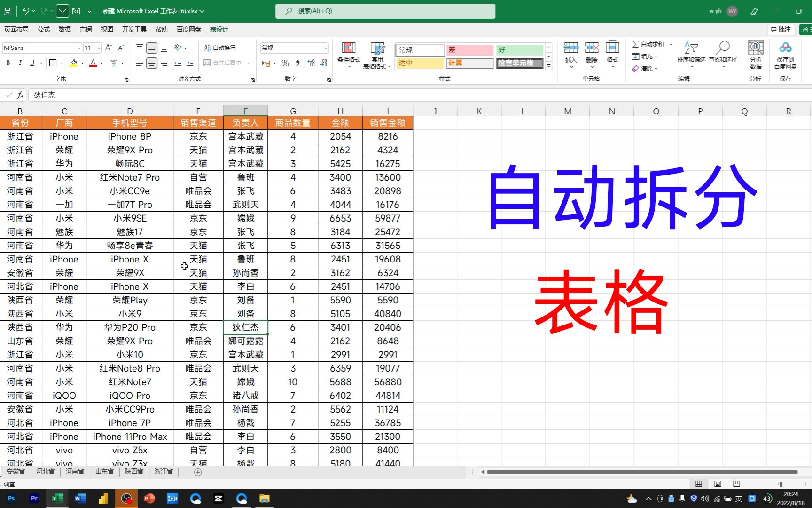Image resolution: width=812 pixels, height=508 pixels.
Task: Apply the 好 cell style
Action: [x=520, y=49]
